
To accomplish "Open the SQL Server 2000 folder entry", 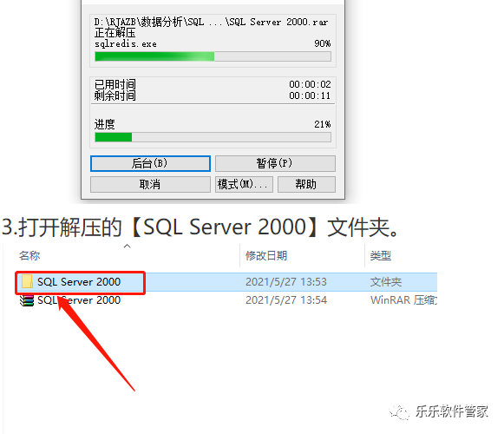I will pyautogui.click(x=79, y=282).
